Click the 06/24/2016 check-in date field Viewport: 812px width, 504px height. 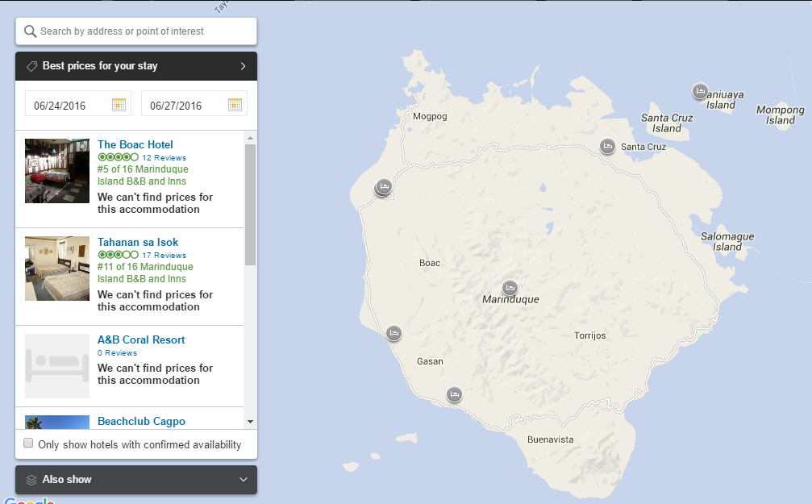69,105
